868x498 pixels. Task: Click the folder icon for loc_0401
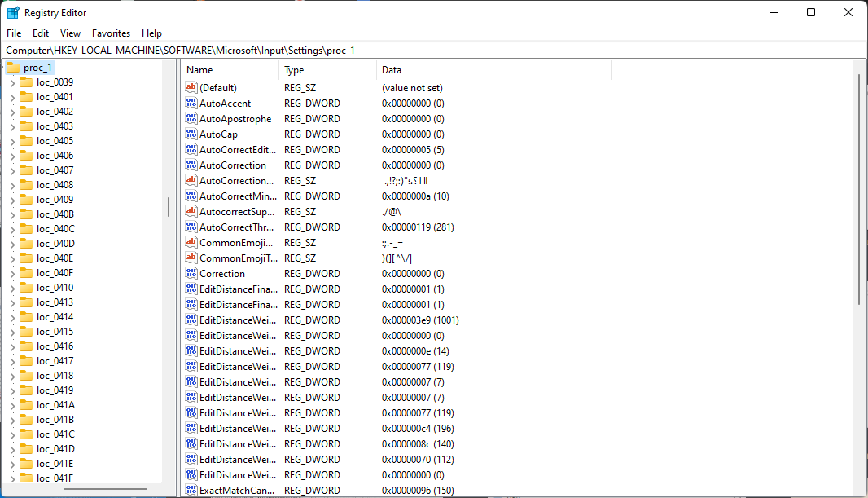coord(26,96)
